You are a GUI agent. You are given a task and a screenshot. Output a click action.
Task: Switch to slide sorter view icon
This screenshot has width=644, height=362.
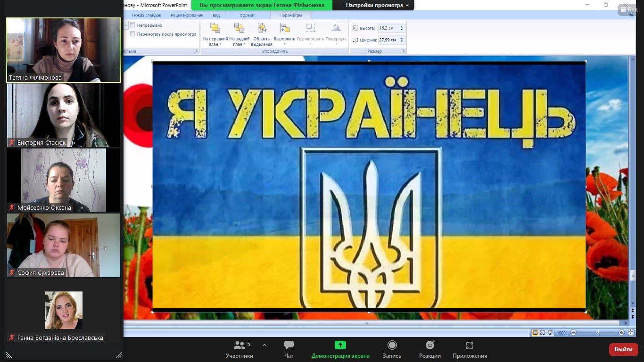coord(543,333)
